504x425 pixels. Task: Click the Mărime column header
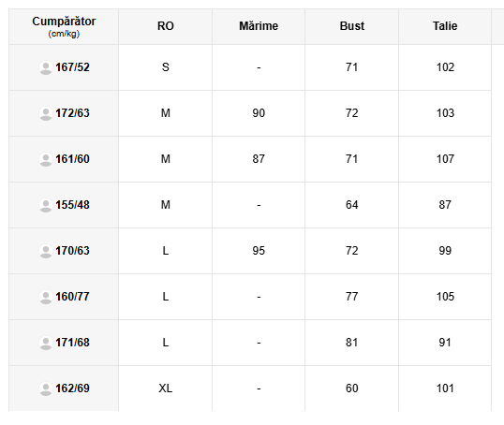(x=259, y=26)
